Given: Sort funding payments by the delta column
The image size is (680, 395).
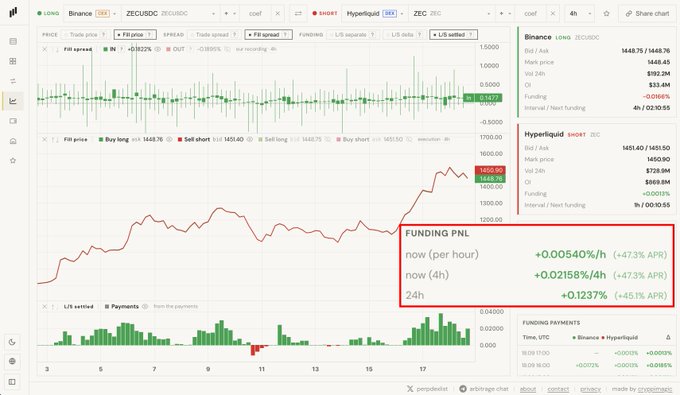Looking at the screenshot, I should tap(668, 337).
